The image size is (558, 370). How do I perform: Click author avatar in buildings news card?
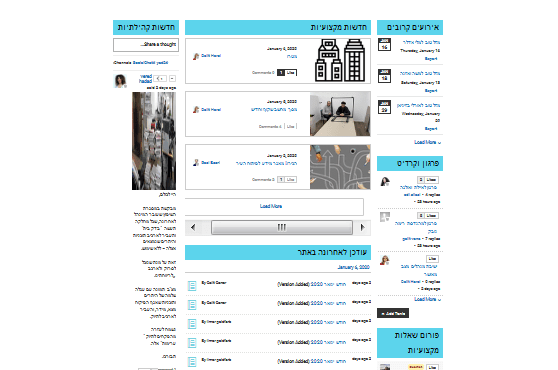click(196, 56)
